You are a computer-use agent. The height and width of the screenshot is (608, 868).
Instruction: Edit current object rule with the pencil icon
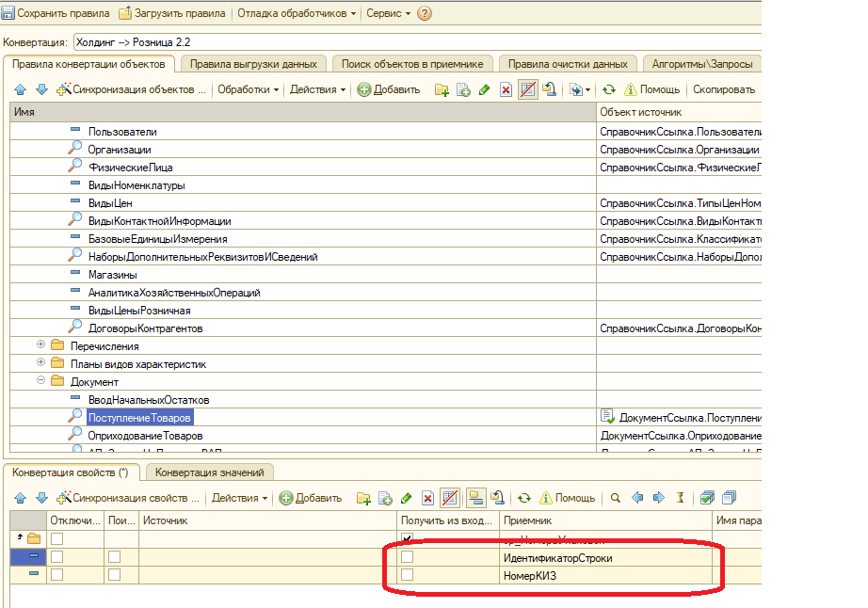pos(485,89)
